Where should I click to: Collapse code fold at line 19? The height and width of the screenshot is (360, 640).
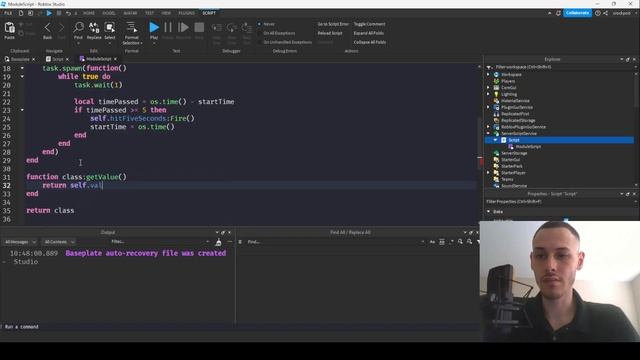[x=22, y=76]
